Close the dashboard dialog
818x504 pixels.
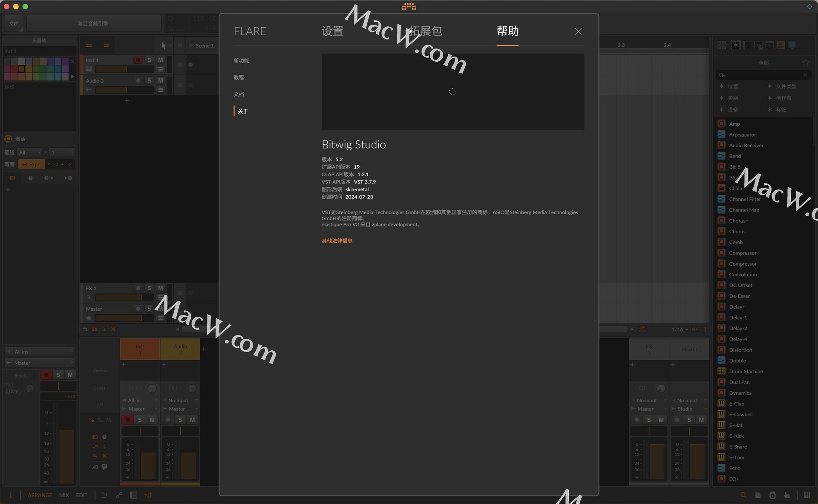tap(578, 31)
